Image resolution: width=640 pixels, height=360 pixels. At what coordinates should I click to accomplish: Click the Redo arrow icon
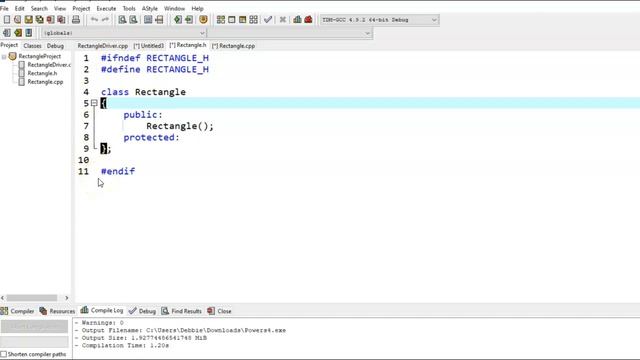pos(105,20)
